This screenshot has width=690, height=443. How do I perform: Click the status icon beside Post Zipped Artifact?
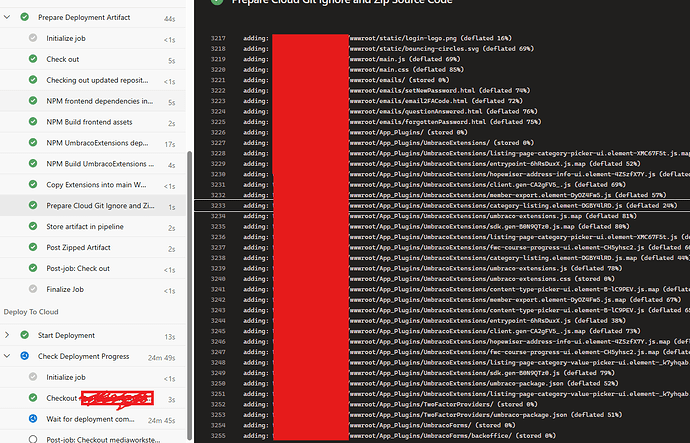(x=33, y=247)
